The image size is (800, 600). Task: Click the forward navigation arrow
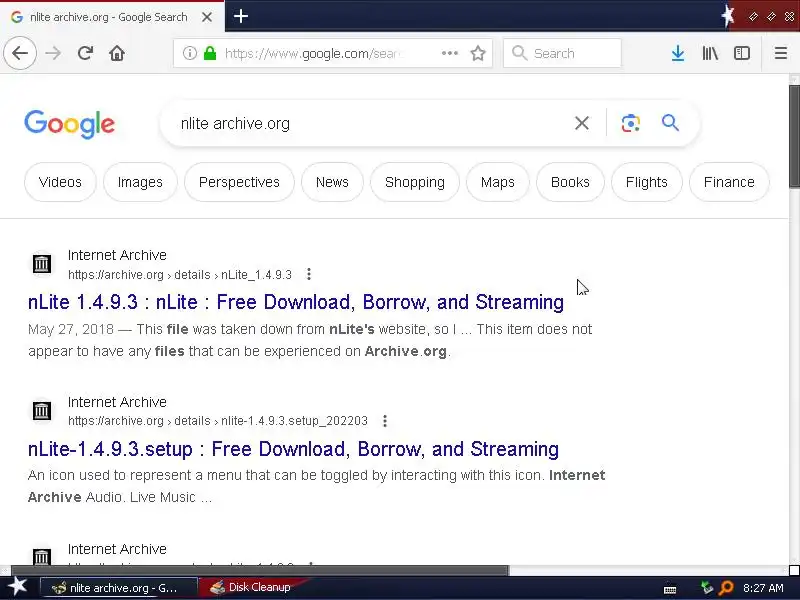(x=53, y=53)
